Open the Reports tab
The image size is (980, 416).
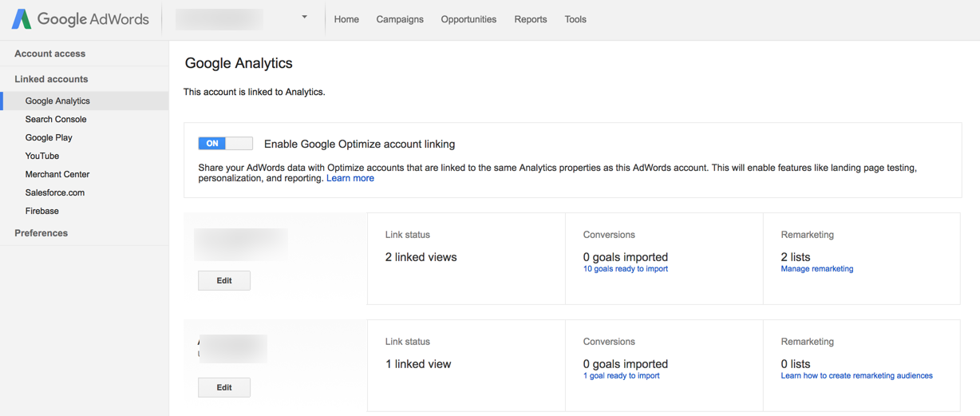coord(531,19)
